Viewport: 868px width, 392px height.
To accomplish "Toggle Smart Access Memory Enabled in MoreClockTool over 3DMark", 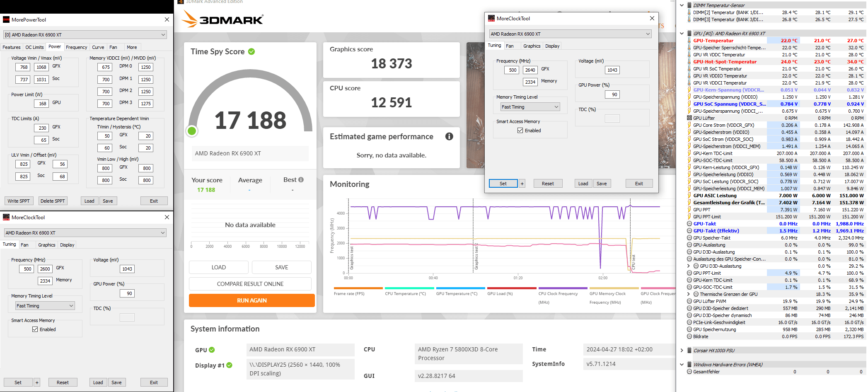I will pyautogui.click(x=520, y=131).
